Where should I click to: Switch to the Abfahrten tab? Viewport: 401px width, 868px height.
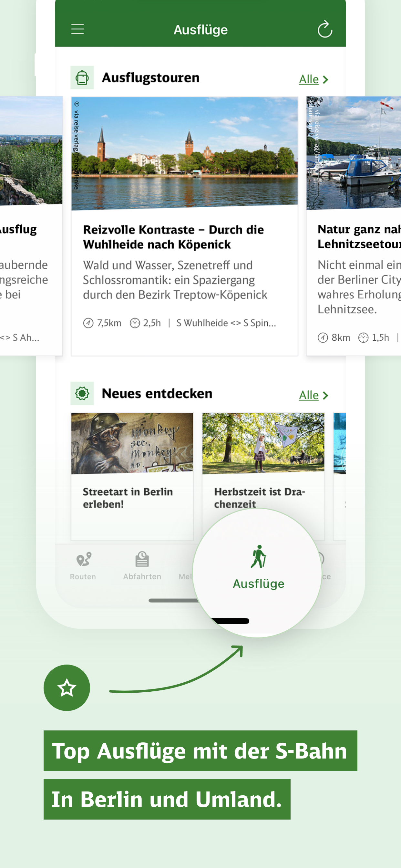coord(142,566)
